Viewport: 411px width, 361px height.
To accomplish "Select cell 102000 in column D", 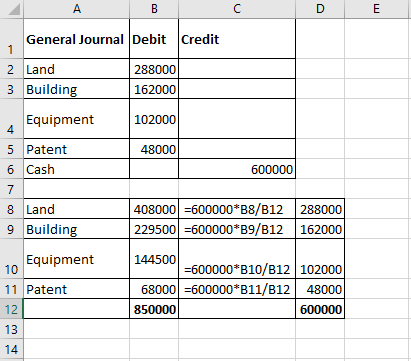I will click(320, 259).
